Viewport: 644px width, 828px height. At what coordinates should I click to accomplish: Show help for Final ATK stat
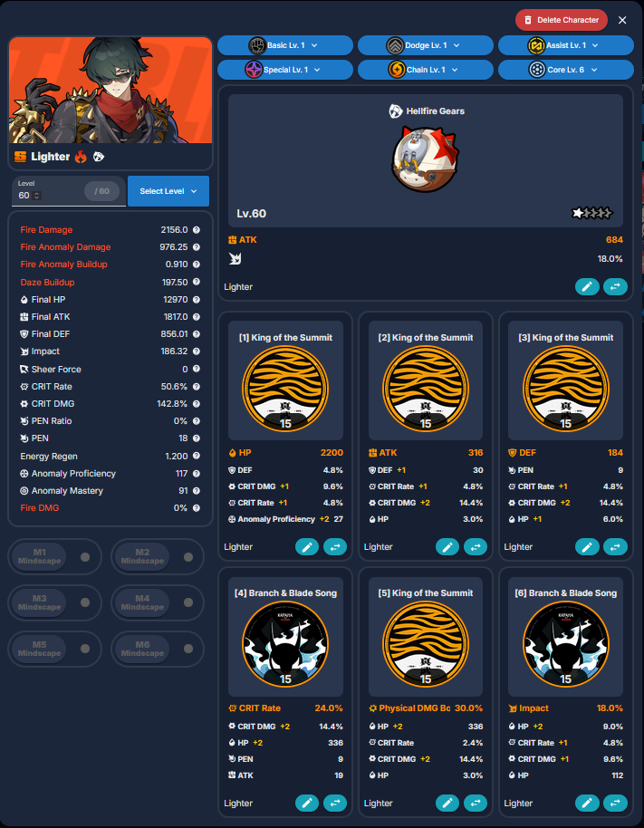197,317
